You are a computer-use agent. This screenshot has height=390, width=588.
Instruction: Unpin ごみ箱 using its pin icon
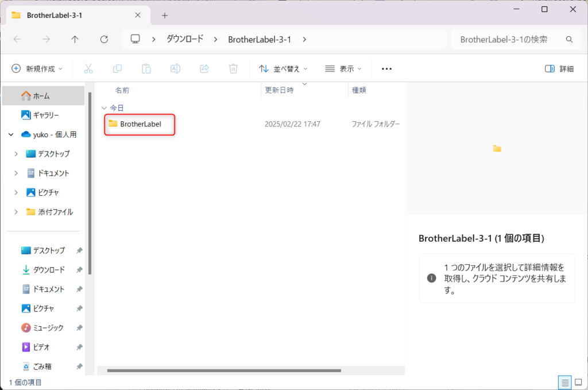coord(79,366)
